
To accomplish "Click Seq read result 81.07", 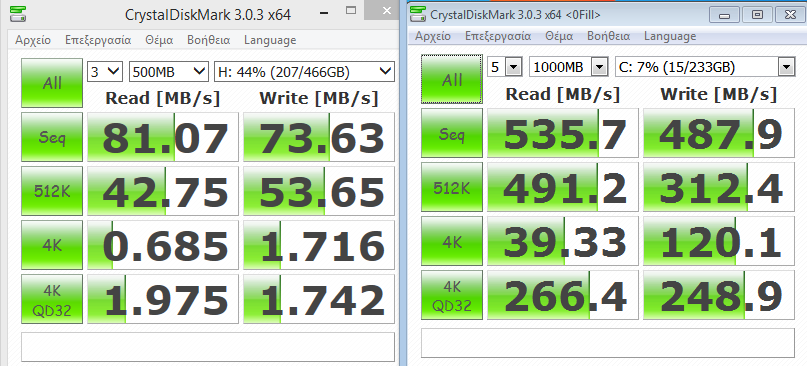I will pos(163,137).
